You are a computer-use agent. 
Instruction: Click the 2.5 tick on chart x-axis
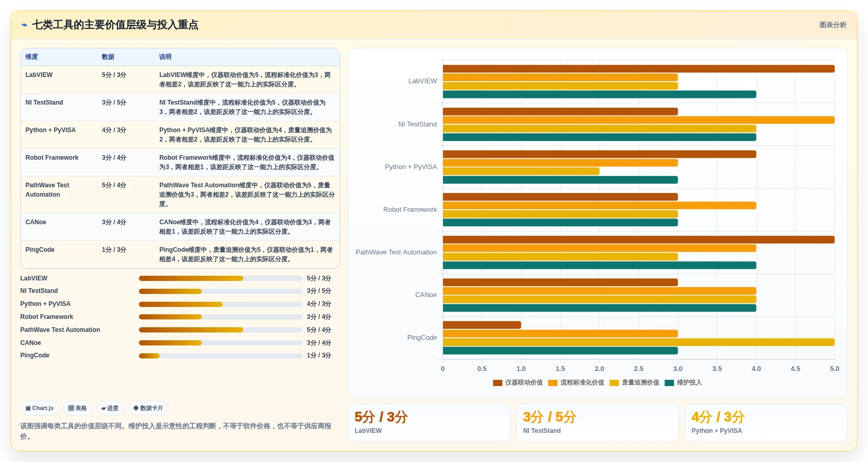click(639, 369)
